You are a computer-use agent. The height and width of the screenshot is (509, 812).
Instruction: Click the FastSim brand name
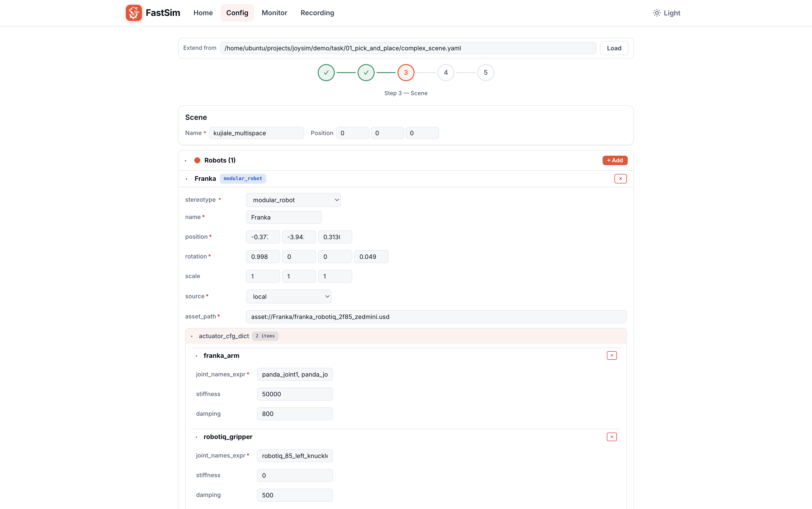point(163,13)
